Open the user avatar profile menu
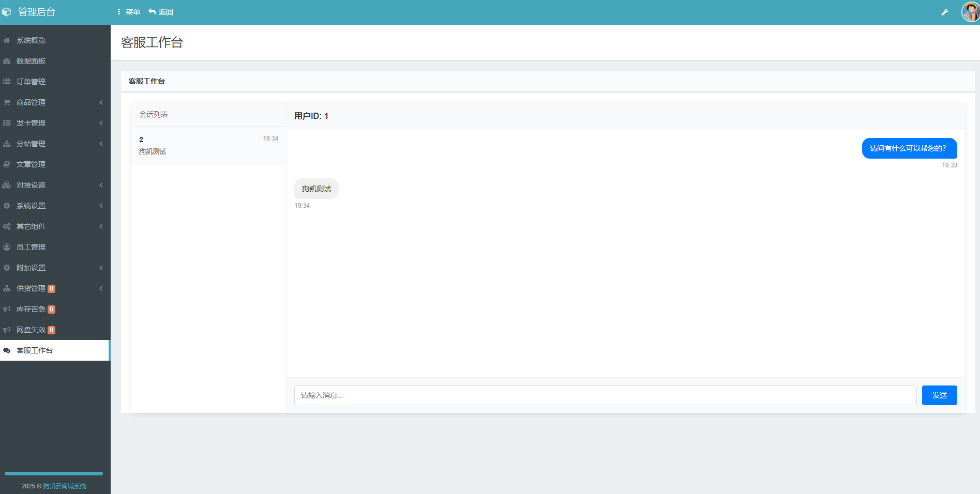Screen dimensions: 980x494 970,12
